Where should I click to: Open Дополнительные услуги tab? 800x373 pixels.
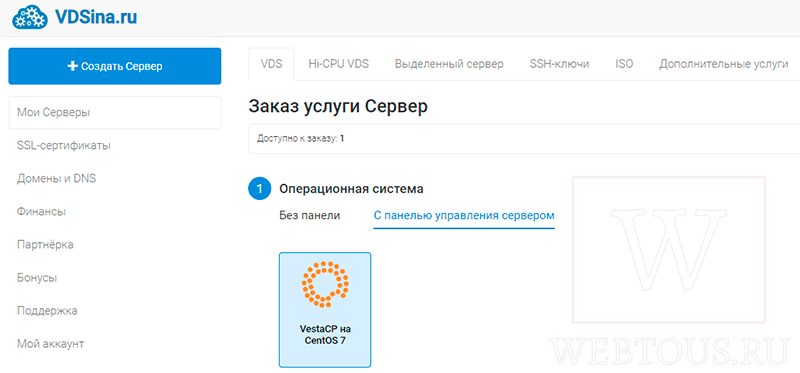point(723,64)
